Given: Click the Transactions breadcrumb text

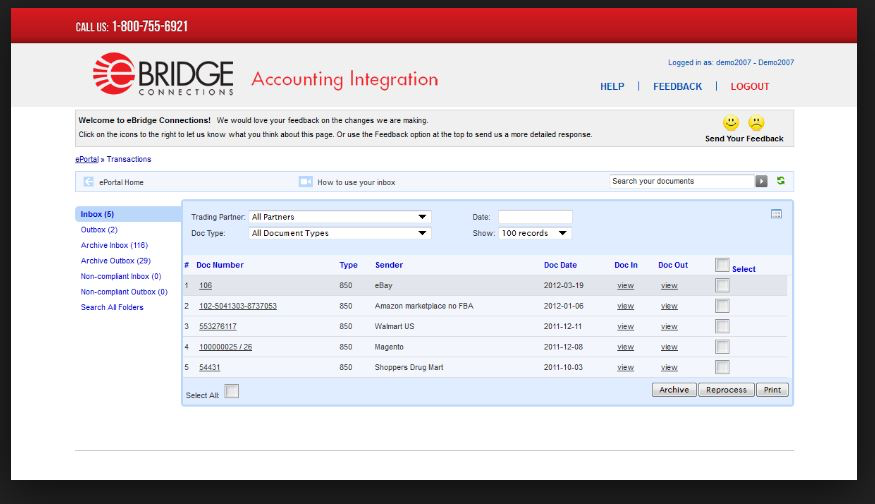Looking at the screenshot, I should click(129, 160).
